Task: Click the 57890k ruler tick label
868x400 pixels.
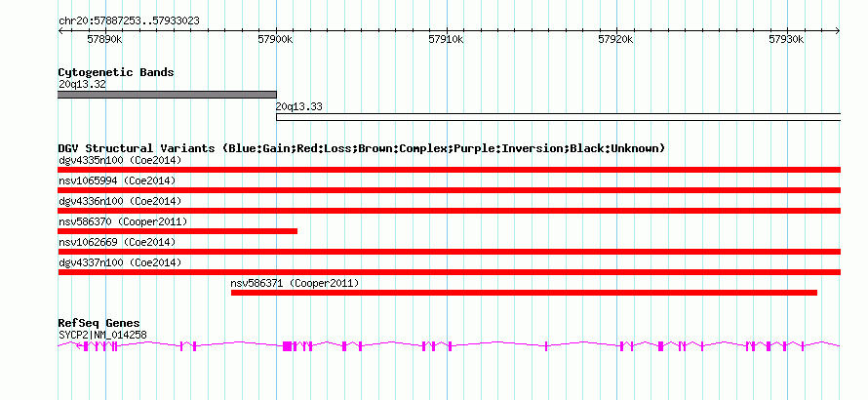Action: tap(105, 39)
